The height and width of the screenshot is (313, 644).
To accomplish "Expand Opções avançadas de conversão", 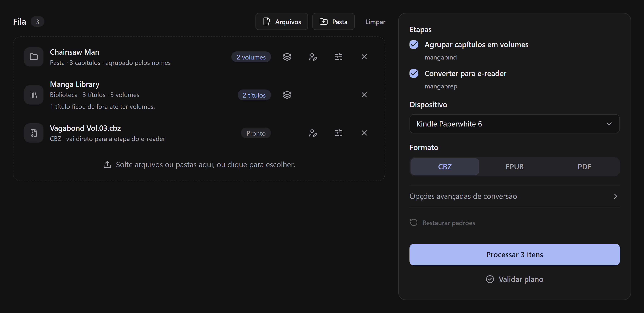I will pyautogui.click(x=514, y=196).
